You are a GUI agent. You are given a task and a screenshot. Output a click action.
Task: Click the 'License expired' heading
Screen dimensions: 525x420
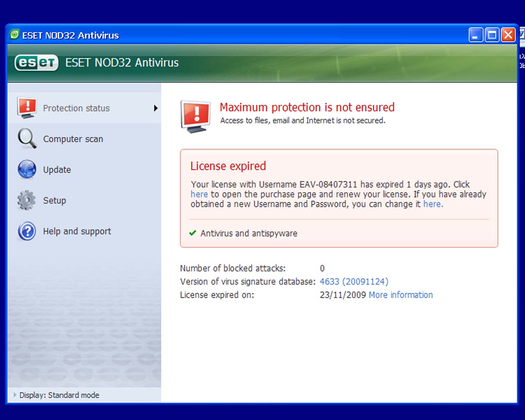pyautogui.click(x=228, y=166)
